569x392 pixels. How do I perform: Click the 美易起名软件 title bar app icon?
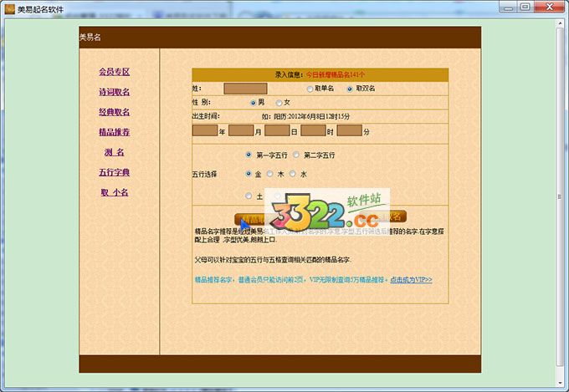coord(10,9)
